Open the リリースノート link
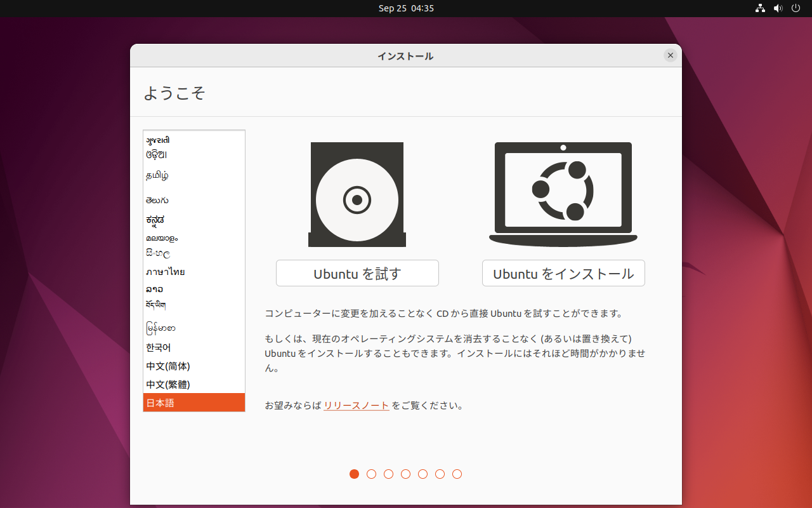Screen dimensions: 812x508 click(x=356, y=405)
